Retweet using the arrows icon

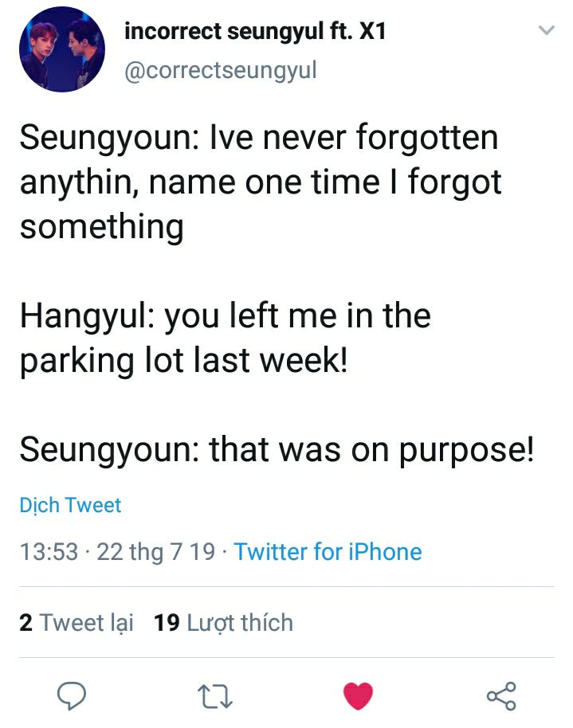pyautogui.click(x=214, y=695)
